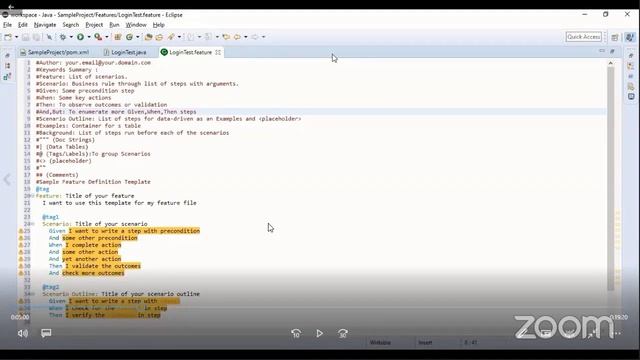Screen dimensions: 640x360
Task: Click 'I validate the outcomes' step text
Action: [x=103, y=266]
